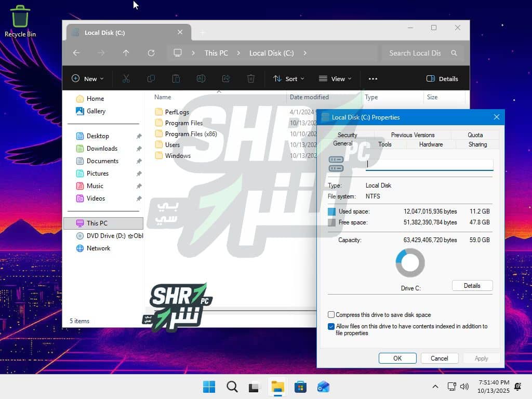Open Microsoft Store from the taskbar
532x399 pixels.
click(x=300, y=387)
